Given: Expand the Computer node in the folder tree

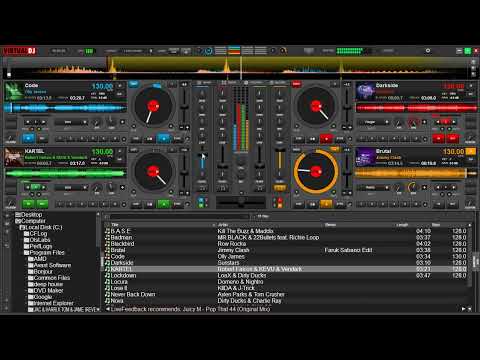Looking at the screenshot, I should (x=17, y=221).
